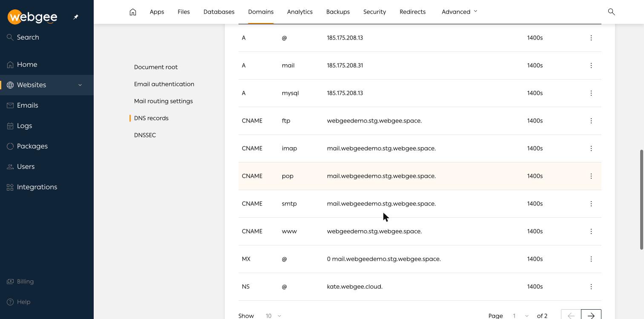Switch to the Apps tab
Image resolution: width=644 pixels, height=319 pixels.
[157, 12]
